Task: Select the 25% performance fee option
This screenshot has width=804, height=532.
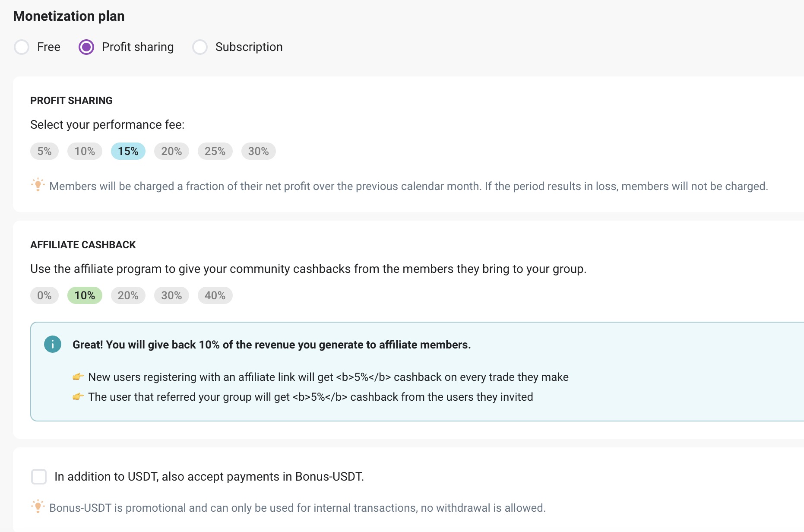Action: [215, 151]
